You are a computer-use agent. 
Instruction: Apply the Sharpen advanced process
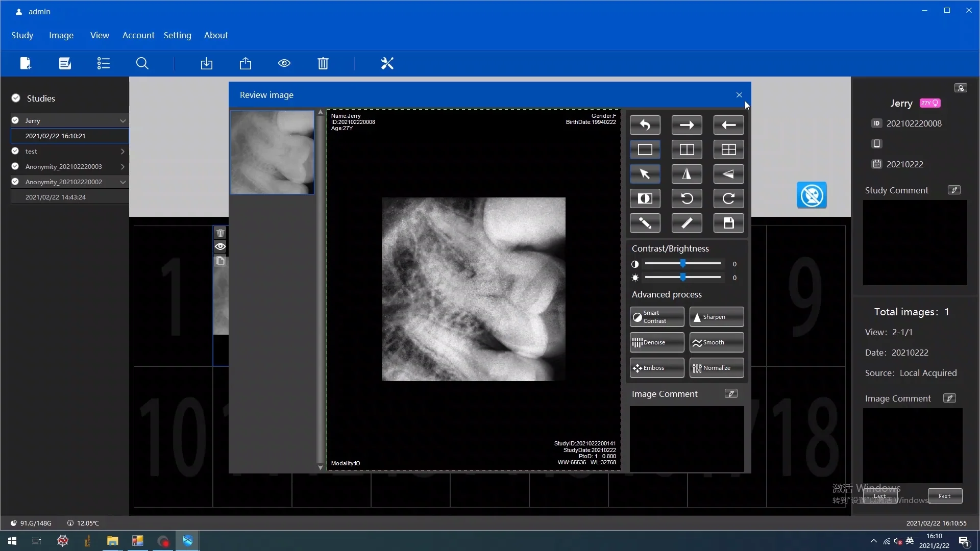pyautogui.click(x=716, y=317)
